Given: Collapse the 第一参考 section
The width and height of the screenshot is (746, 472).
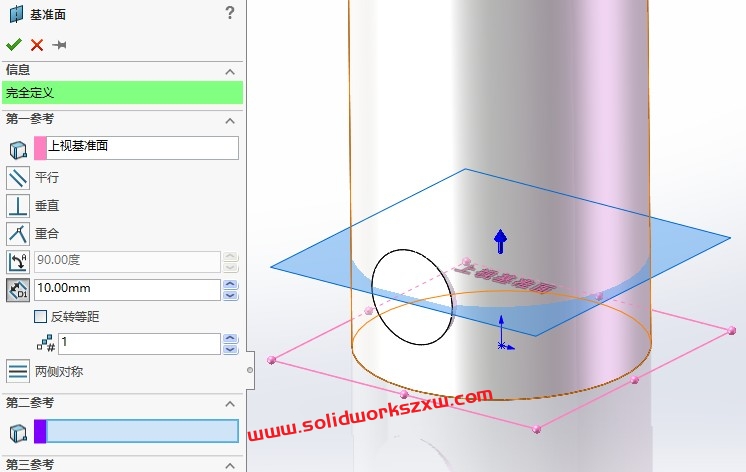Looking at the screenshot, I should [230, 121].
